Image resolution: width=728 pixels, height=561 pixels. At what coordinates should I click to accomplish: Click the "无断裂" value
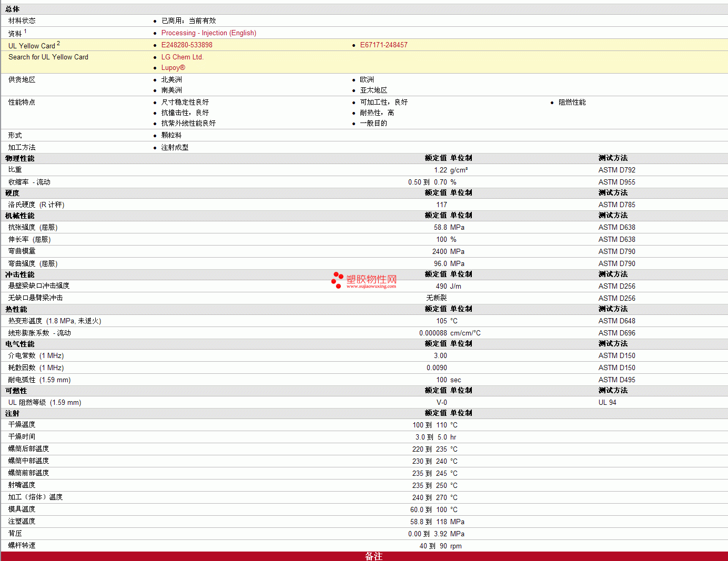click(437, 298)
